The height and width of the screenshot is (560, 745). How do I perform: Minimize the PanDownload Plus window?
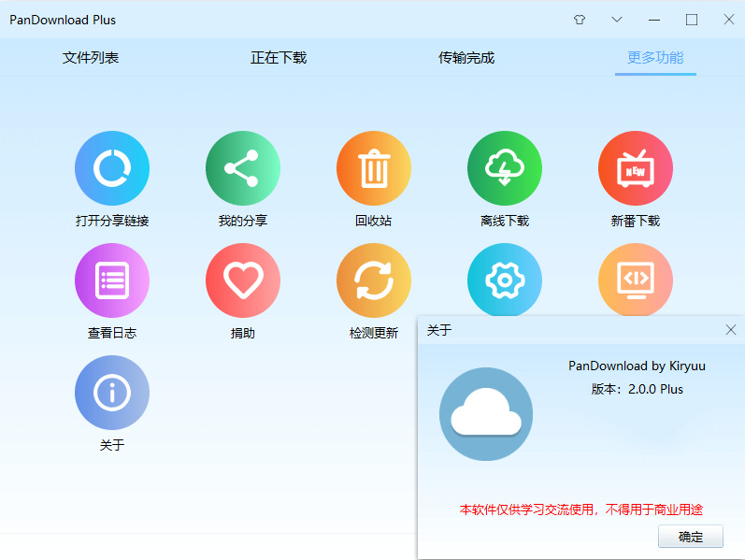[654, 20]
